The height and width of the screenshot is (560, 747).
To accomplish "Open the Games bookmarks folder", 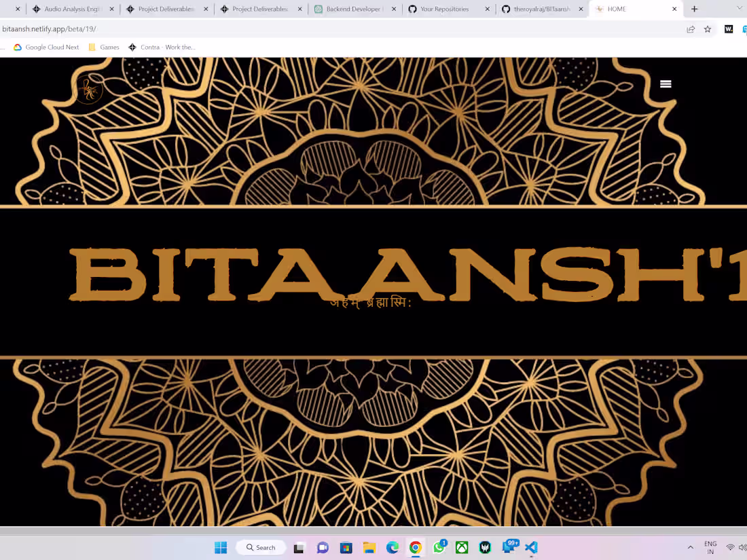I will pyautogui.click(x=103, y=47).
